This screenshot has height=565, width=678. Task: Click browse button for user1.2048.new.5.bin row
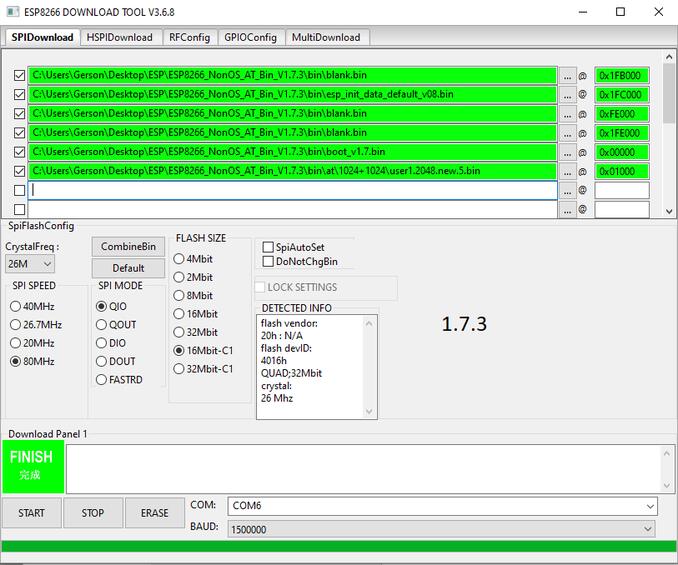pyautogui.click(x=567, y=171)
